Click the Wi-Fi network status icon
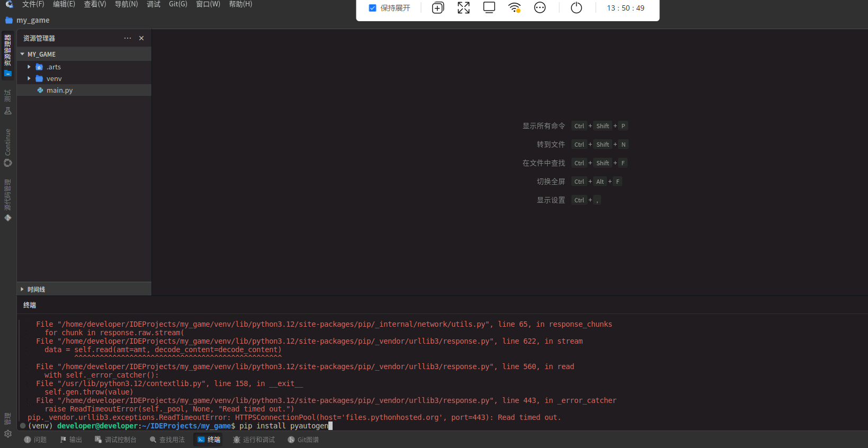The image size is (868, 448). click(x=514, y=8)
